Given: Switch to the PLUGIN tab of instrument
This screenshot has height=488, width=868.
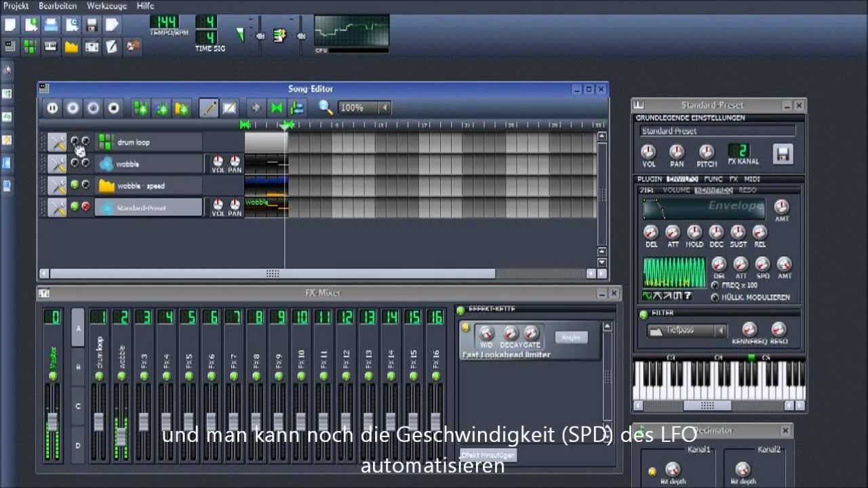Looking at the screenshot, I should pos(650,180).
